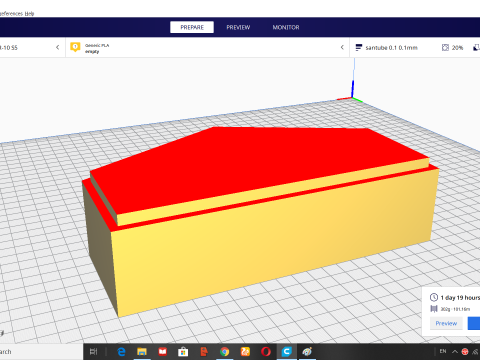
Task: Click the Windows taskbar search box
Action: pyautogui.click(x=41, y=352)
